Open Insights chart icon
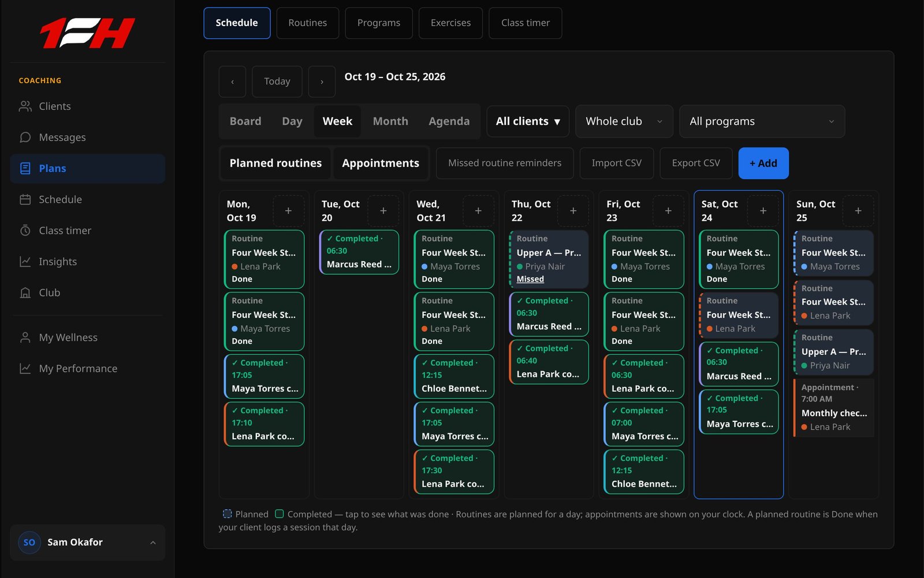Screen dimensions: 924x578 click(25, 262)
